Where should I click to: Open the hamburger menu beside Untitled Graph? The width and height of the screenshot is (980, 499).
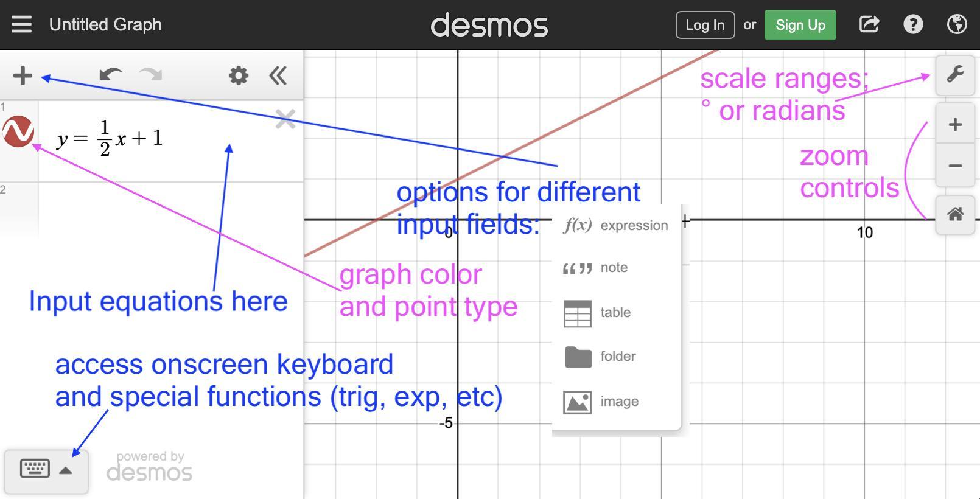pos(21,24)
